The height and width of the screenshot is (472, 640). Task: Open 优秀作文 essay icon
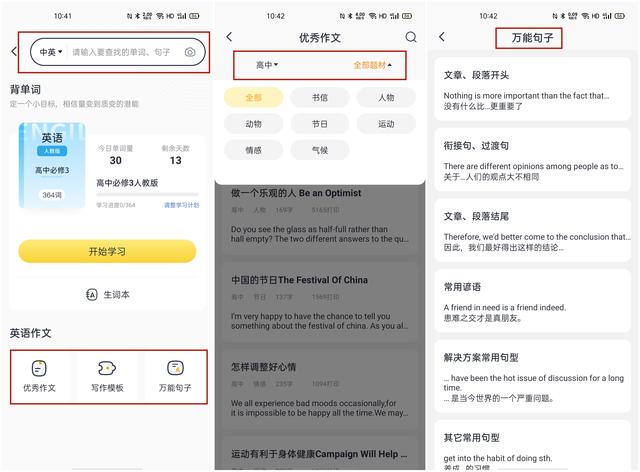pyautogui.click(x=39, y=368)
